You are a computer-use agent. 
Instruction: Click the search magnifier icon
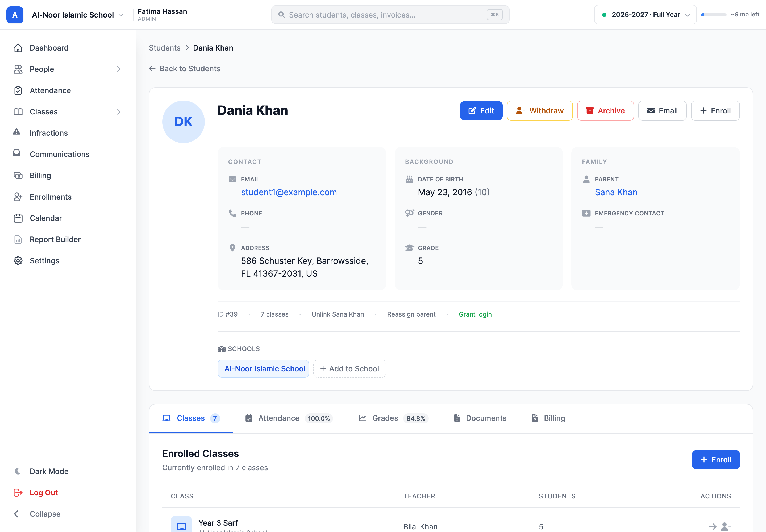282,15
